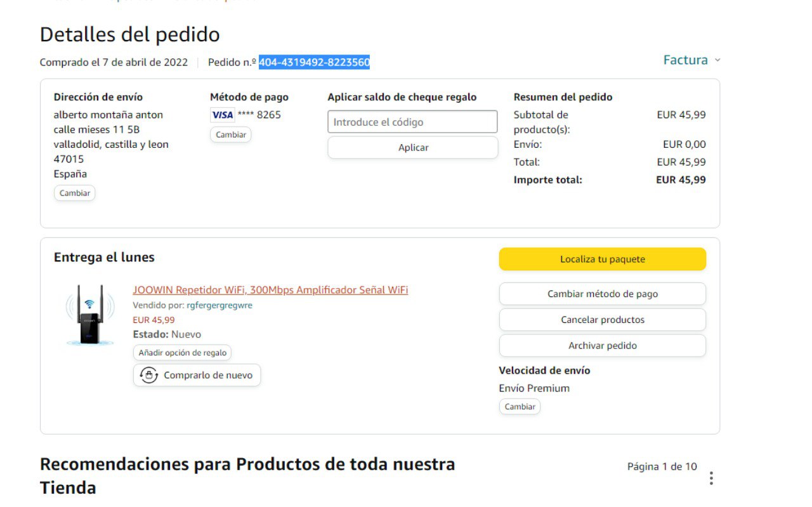Click the Localiza tu paquete button
The height and width of the screenshot is (507, 812).
tap(603, 259)
